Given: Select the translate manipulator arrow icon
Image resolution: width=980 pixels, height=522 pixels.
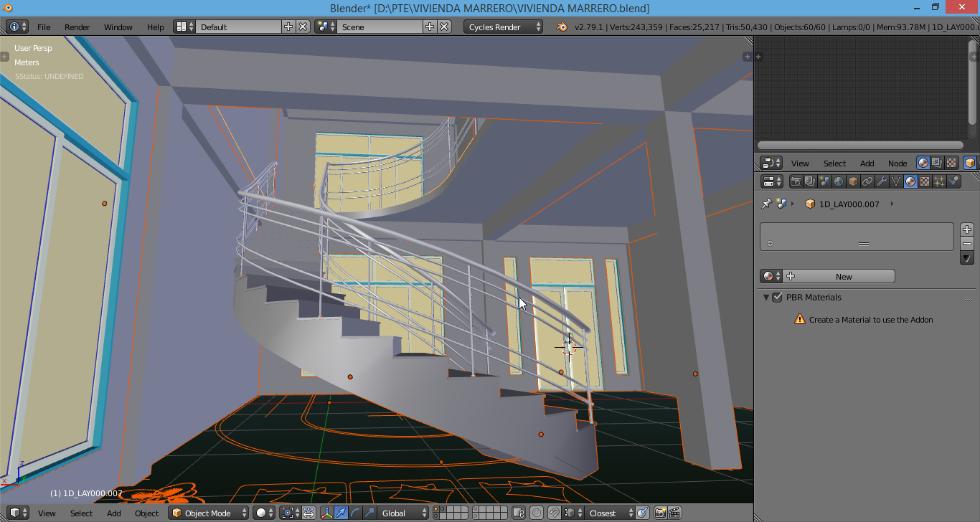Looking at the screenshot, I should pyautogui.click(x=341, y=513).
